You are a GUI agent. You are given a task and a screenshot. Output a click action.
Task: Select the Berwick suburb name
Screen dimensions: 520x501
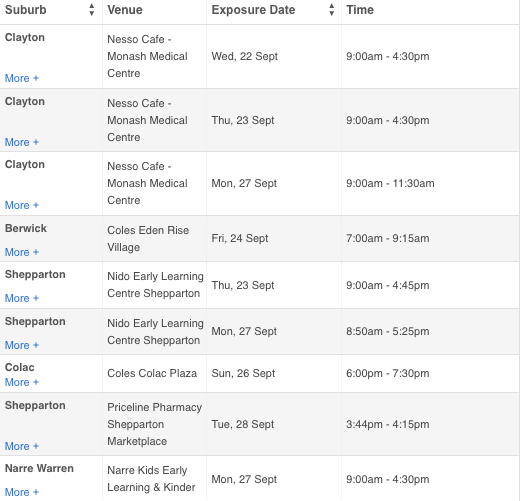coord(26,228)
